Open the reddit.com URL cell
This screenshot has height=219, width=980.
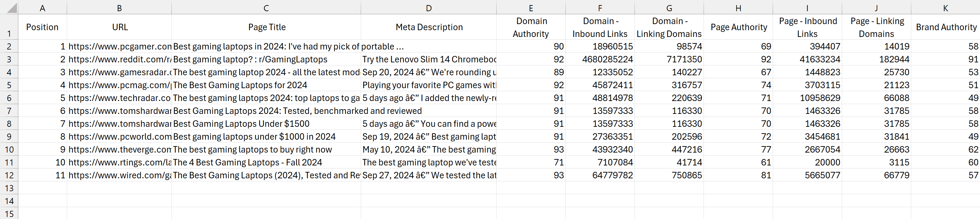(120, 59)
